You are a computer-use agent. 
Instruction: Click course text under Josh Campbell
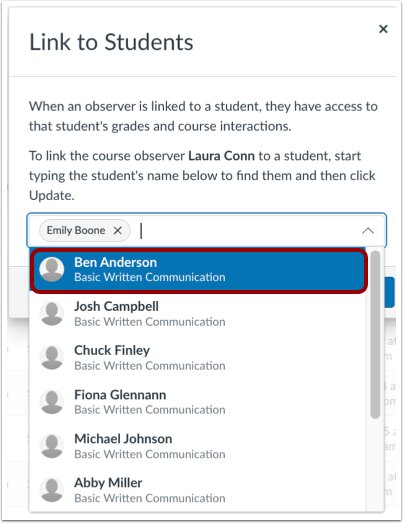pyautogui.click(x=150, y=322)
